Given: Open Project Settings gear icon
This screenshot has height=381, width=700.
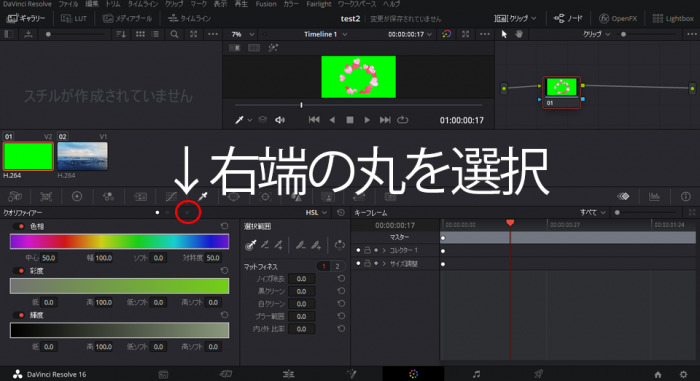Looking at the screenshot, I should [683, 374].
